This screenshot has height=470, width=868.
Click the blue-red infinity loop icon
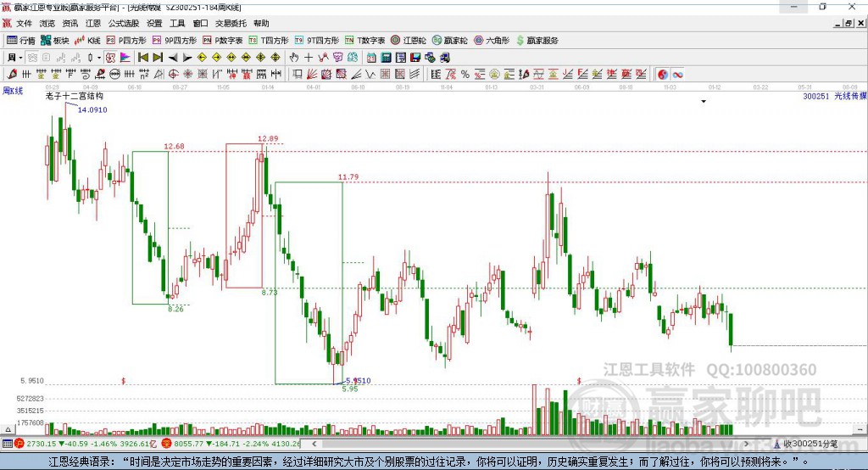coord(677,75)
